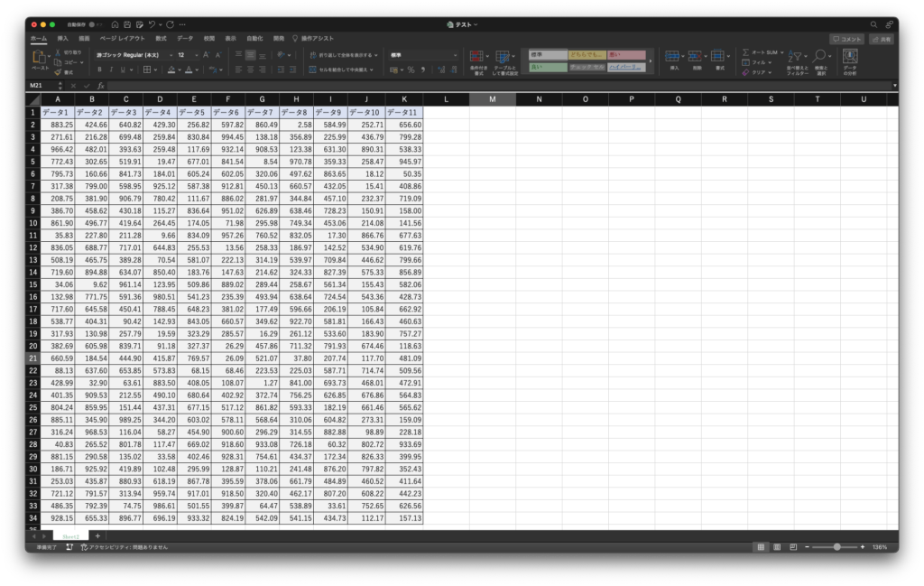Click the Format Painter (書式) brush icon
This screenshot has width=924, height=586.
point(58,71)
